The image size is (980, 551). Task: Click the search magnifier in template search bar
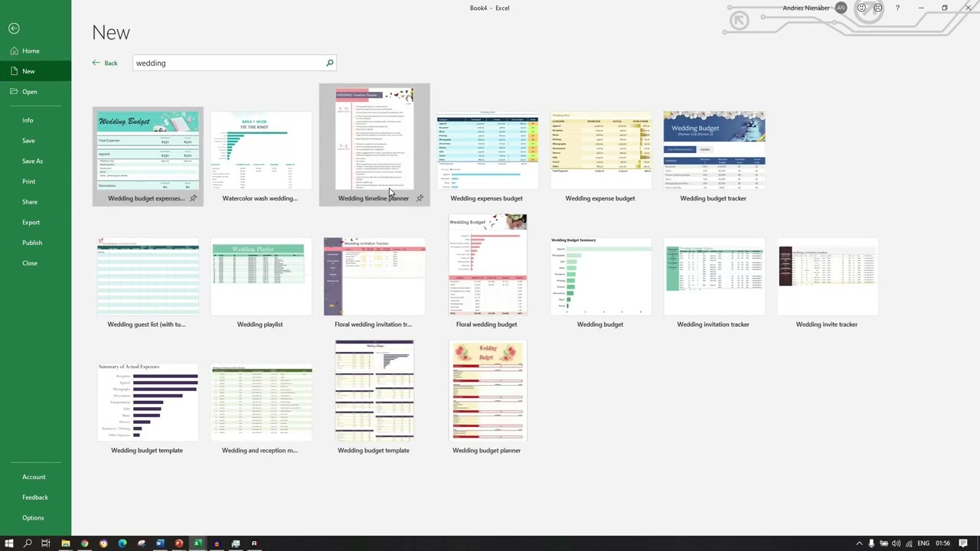tap(329, 63)
